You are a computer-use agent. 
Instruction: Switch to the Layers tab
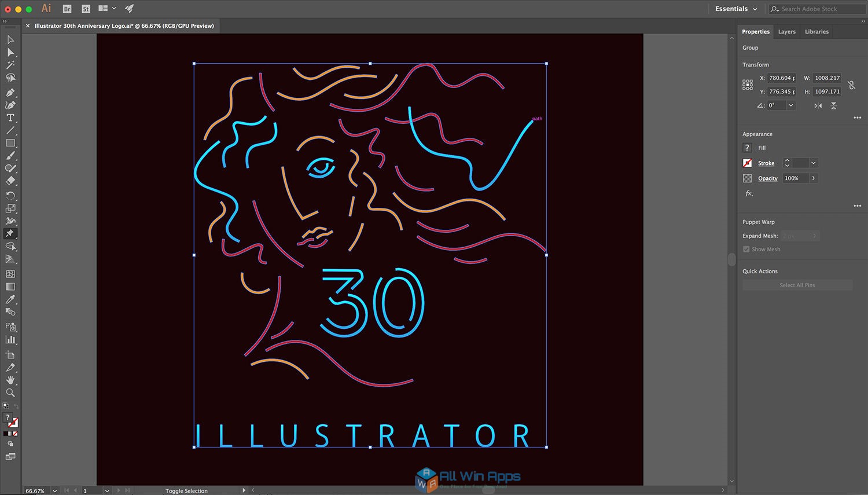pos(786,32)
